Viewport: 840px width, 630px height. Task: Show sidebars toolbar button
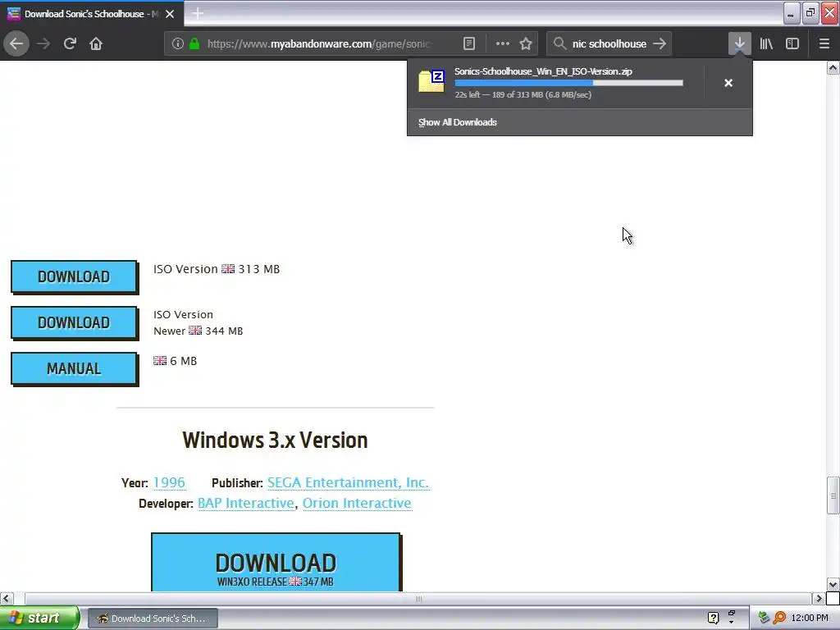(792, 43)
